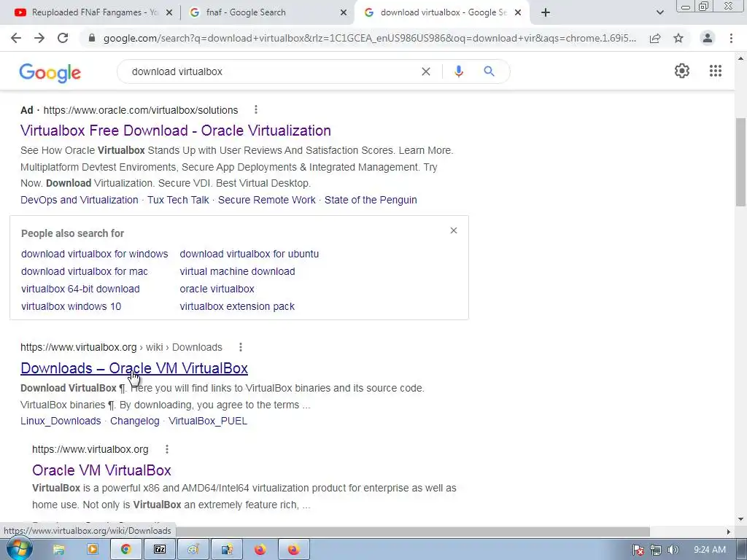The height and width of the screenshot is (560, 747).
Task: Open Secure Remote Work sitelink
Action: coord(267,200)
